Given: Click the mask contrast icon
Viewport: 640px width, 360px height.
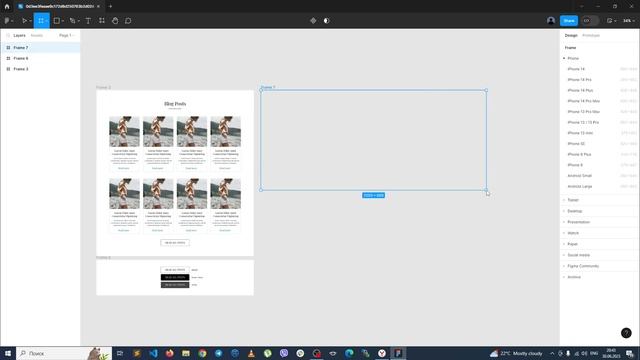Looking at the screenshot, I should click(327, 21).
